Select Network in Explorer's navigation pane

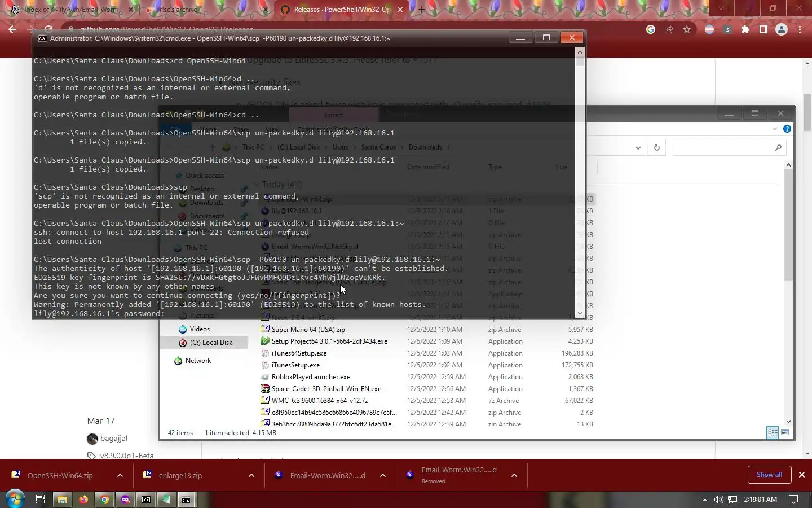click(x=198, y=361)
